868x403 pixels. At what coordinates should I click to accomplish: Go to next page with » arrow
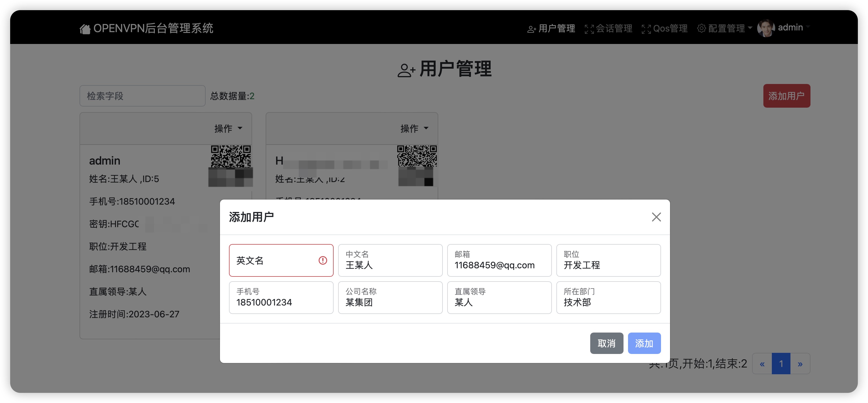(x=800, y=364)
